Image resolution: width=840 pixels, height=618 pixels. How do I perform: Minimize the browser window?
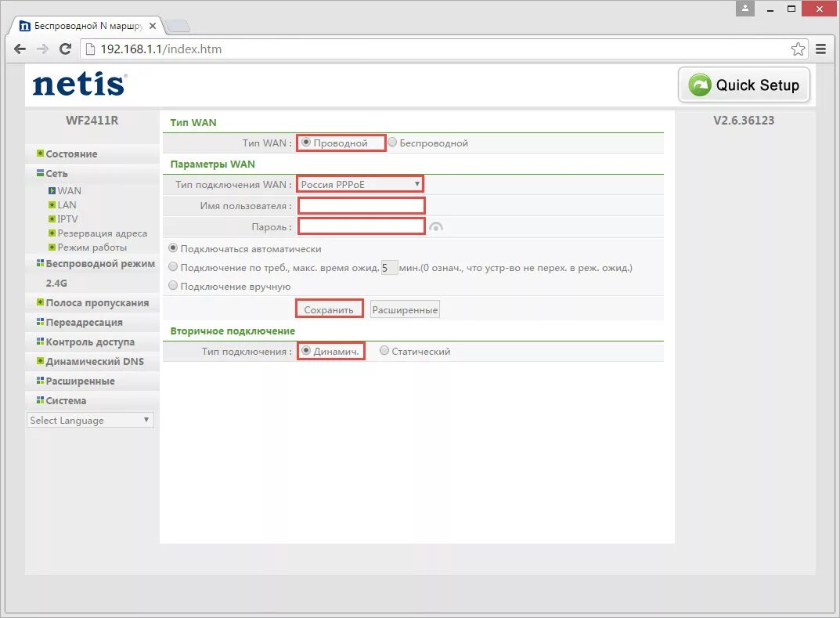coord(770,9)
